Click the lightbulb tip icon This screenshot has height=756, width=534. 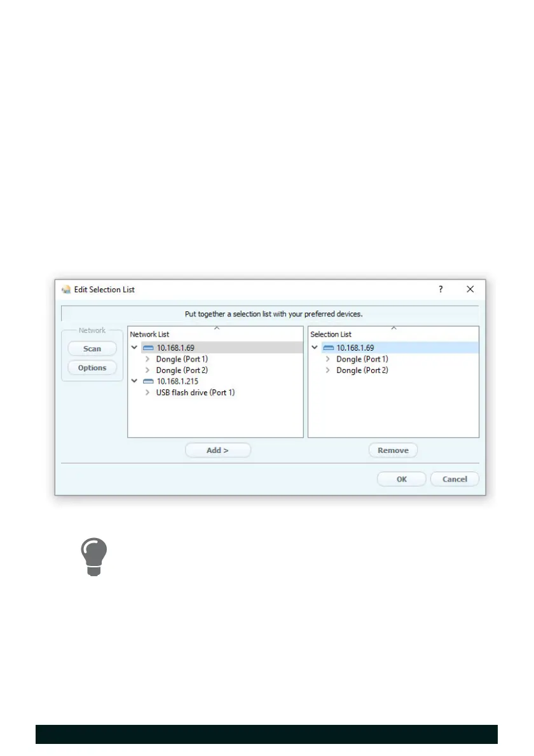coord(93,557)
